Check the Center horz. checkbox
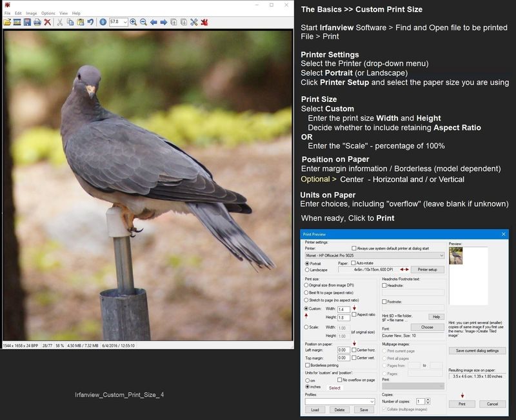 (354, 350)
